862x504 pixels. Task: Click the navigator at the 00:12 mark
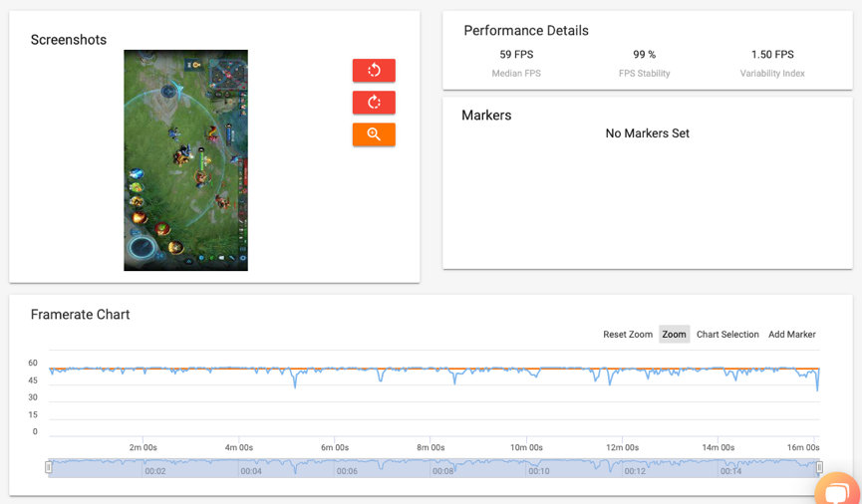click(x=635, y=470)
